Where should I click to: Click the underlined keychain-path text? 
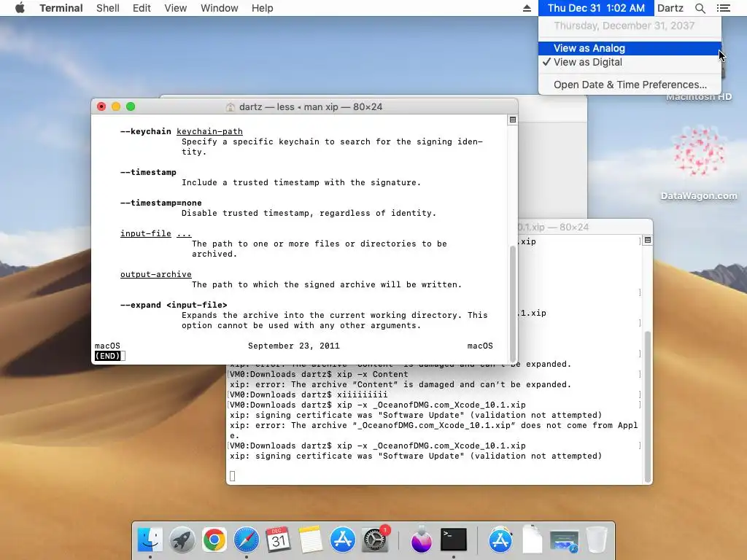209,131
